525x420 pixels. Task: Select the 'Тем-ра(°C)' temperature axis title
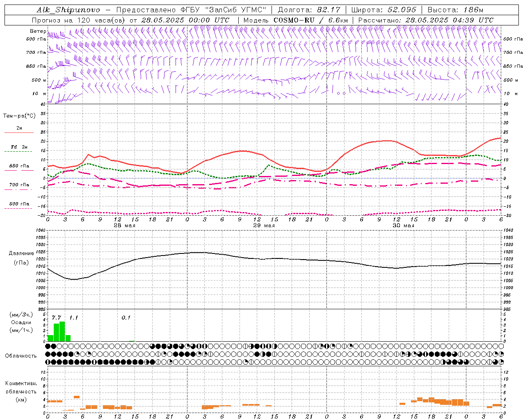pos(19,116)
